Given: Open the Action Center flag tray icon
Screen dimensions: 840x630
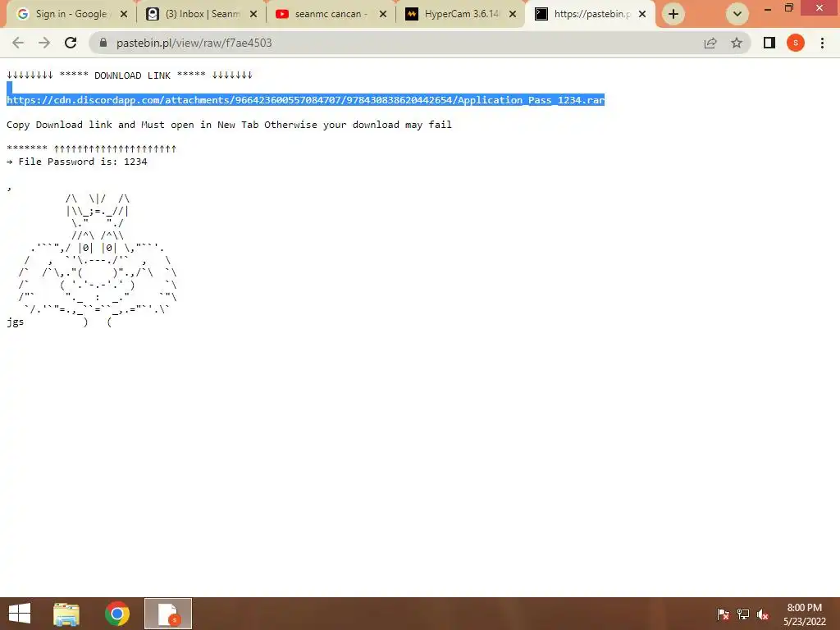Looking at the screenshot, I should click(x=724, y=614).
